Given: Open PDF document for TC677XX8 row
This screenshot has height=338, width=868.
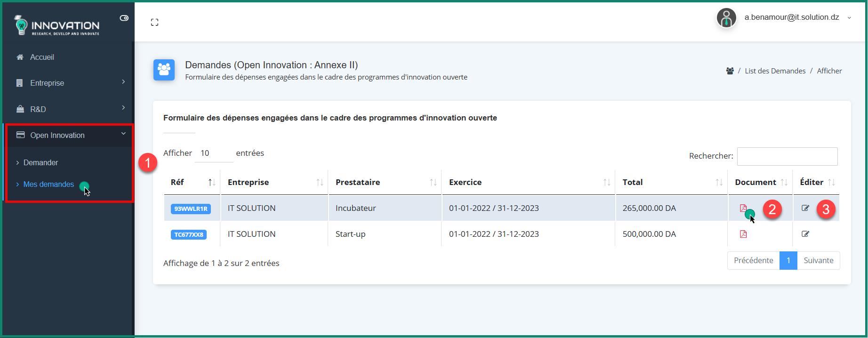Looking at the screenshot, I should point(743,234).
